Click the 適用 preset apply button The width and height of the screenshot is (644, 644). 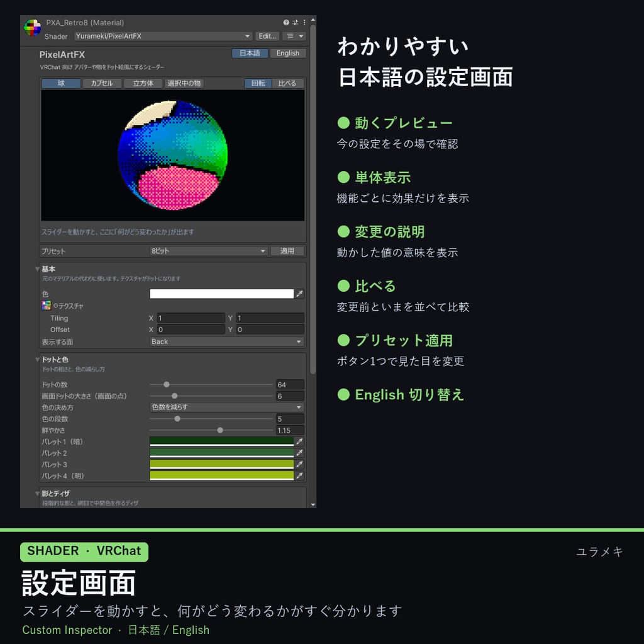tap(287, 251)
